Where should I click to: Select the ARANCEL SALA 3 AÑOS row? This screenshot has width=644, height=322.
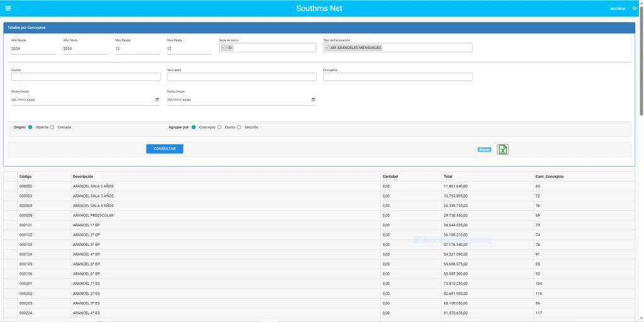tap(319, 196)
